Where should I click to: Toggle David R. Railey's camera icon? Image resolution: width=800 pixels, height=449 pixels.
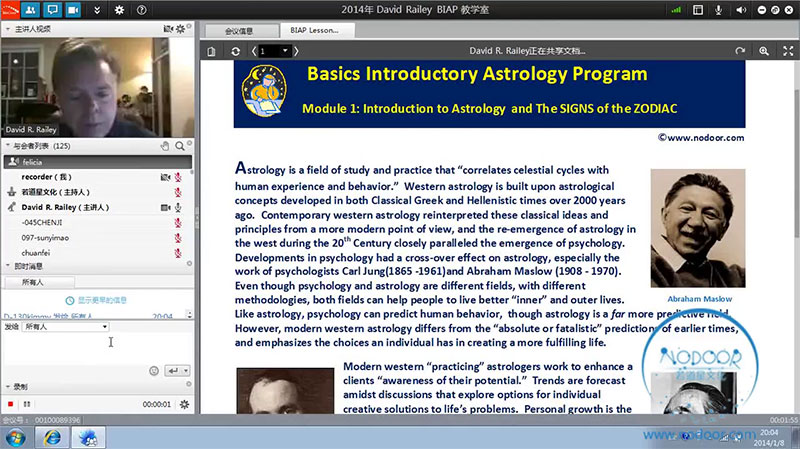[x=166, y=208]
